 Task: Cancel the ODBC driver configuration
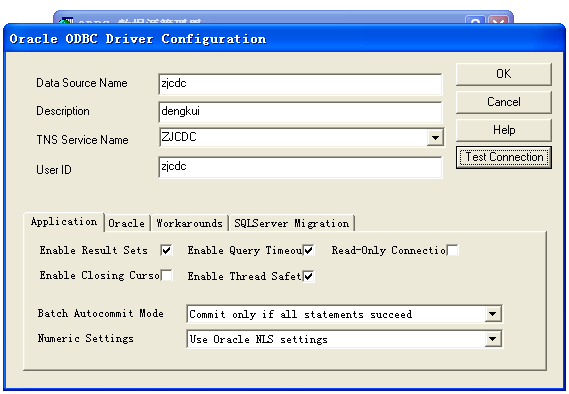click(503, 102)
